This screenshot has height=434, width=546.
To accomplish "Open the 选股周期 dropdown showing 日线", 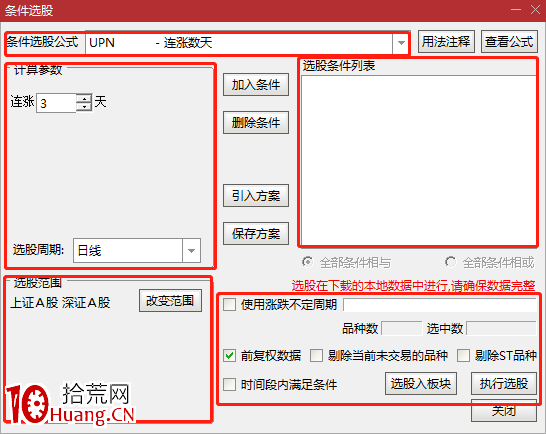I will (x=191, y=250).
